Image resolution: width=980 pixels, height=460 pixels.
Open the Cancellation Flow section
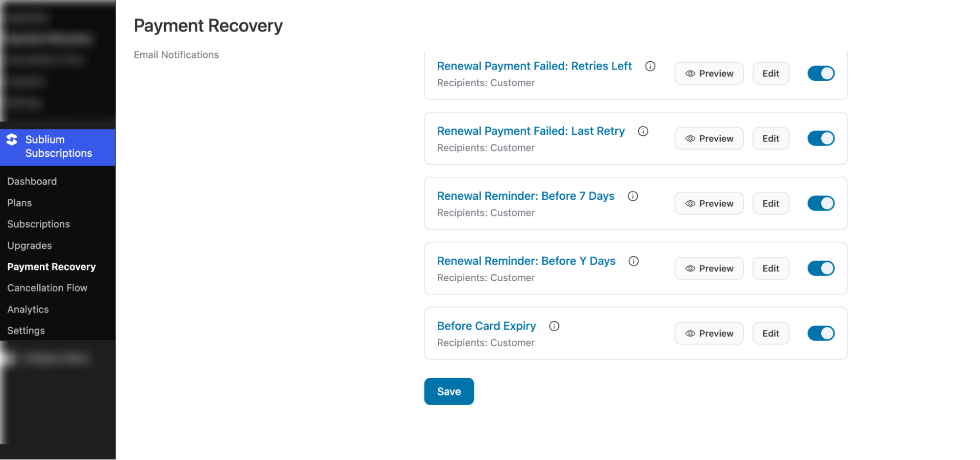[47, 288]
